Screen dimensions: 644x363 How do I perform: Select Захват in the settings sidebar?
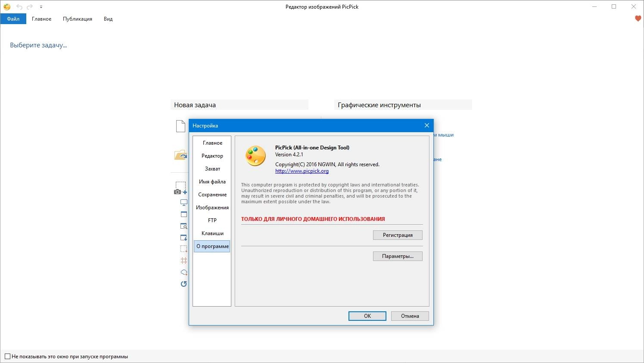coord(212,169)
